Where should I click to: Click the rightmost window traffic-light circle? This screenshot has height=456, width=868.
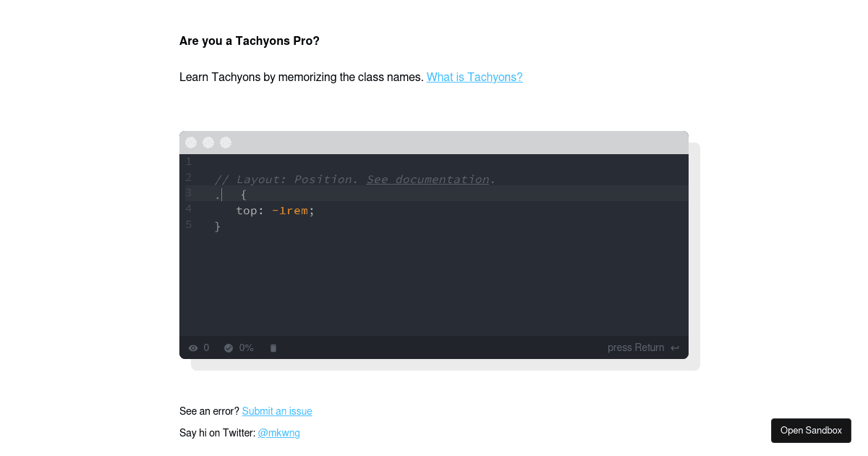[x=226, y=142]
